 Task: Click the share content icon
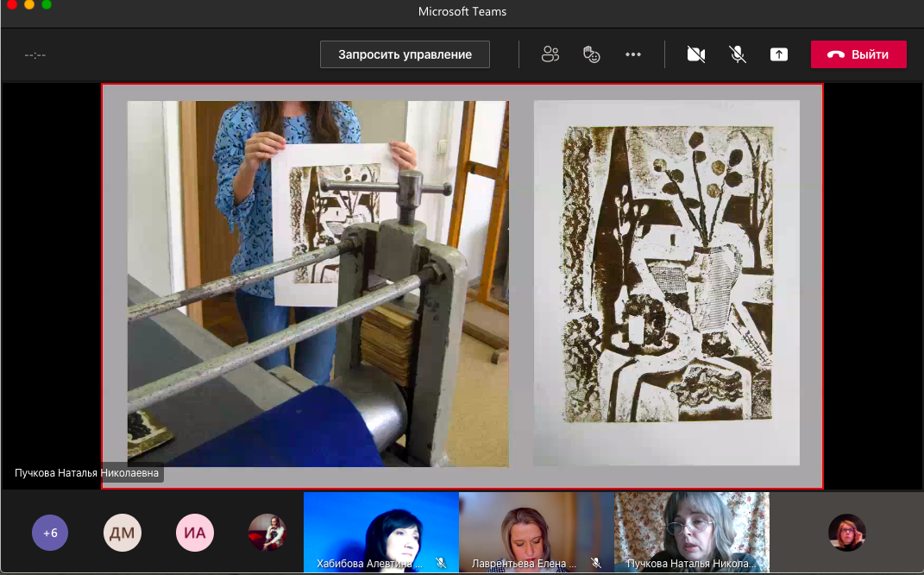[778, 54]
